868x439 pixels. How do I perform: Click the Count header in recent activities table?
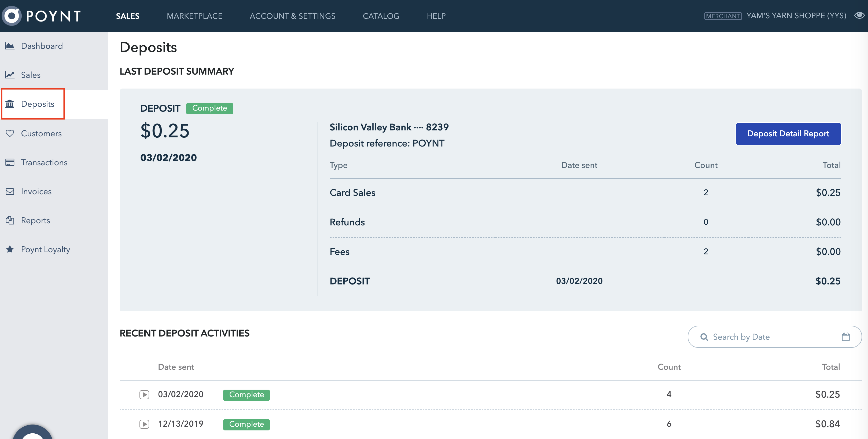(x=669, y=367)
